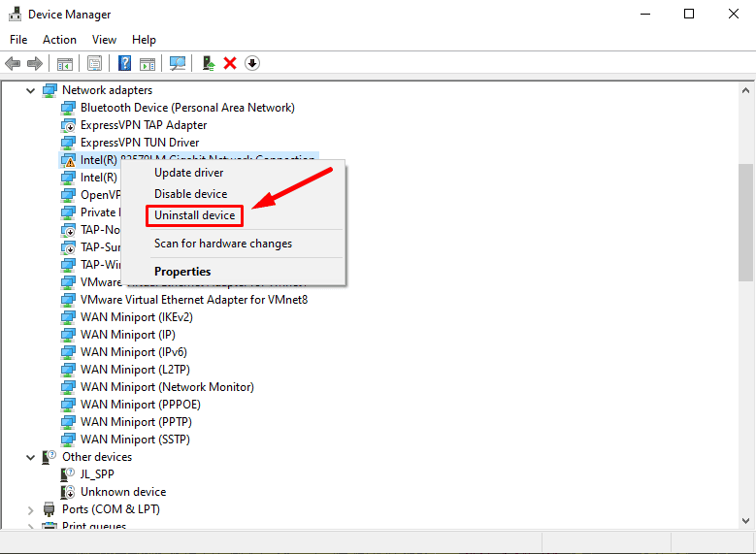Select ExpressVPN TUN Driver
The height and width of the screenshot is (554, 756).
coord(140,143)
